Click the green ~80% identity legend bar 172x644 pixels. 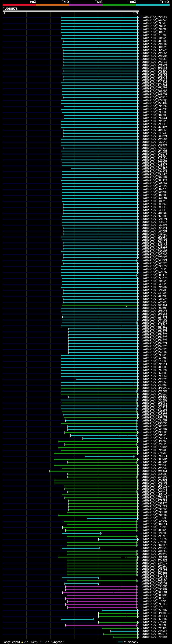point(119,5)
